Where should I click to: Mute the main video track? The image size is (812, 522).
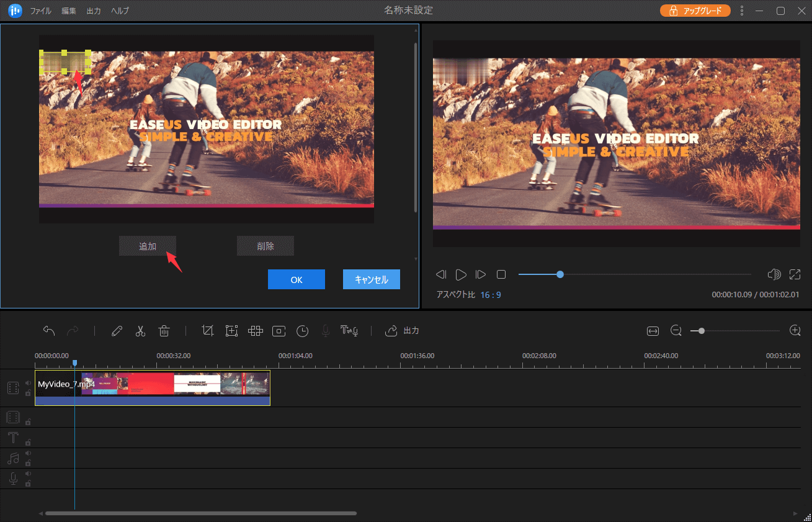pos(28,383)
